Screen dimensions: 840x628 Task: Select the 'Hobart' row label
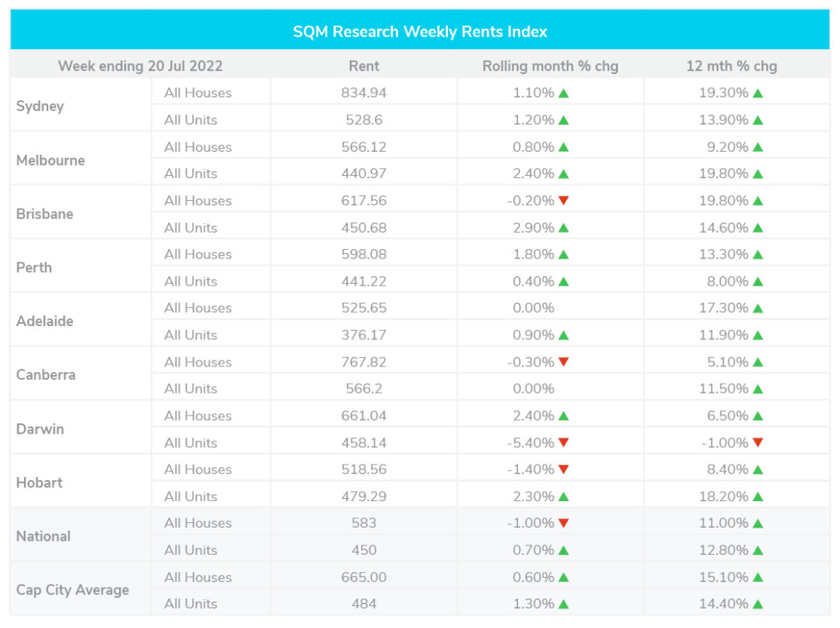pyautogui.click(x=39, y=482)
